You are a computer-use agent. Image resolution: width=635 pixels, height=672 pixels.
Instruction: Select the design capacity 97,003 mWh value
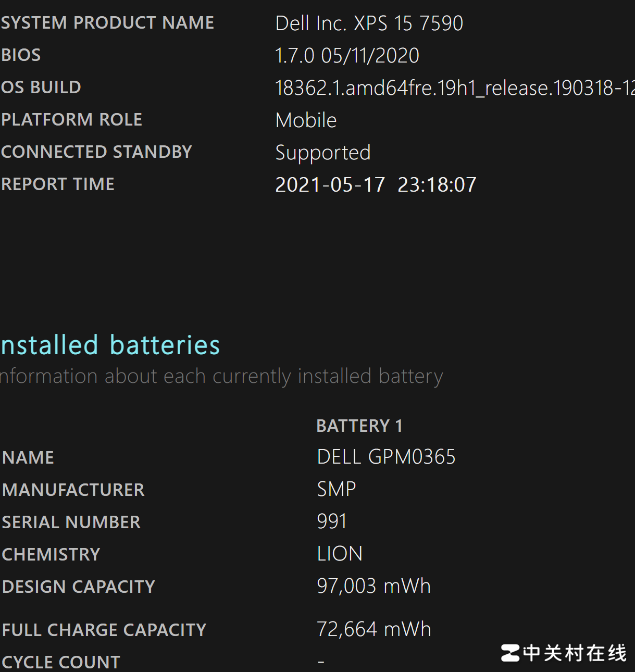373,586
